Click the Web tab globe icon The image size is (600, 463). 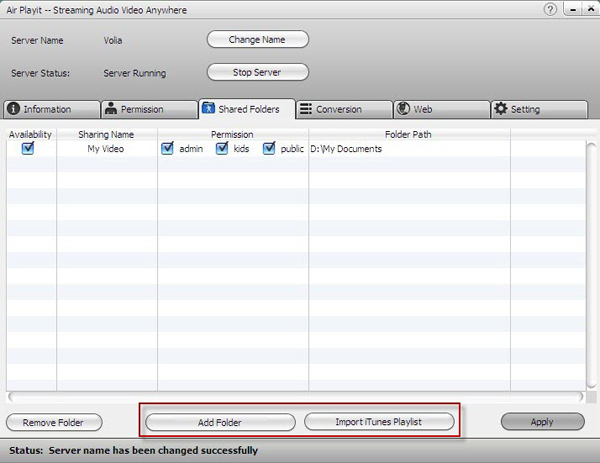pos(403,109)
